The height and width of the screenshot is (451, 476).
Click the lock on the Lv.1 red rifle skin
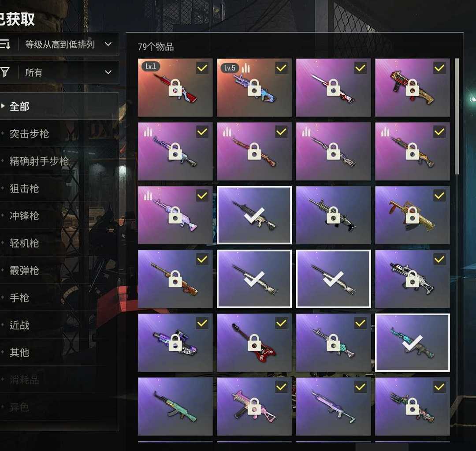point(175,88)
